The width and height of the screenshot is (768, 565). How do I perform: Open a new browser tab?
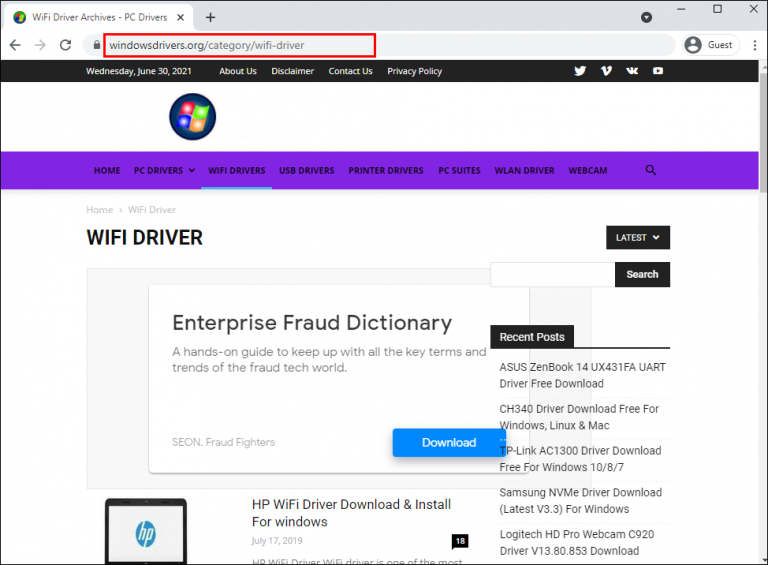pos(210,18)
